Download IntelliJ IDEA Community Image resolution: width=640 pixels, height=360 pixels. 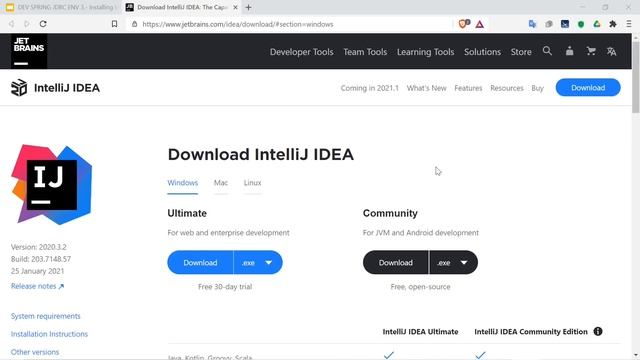(396, 262)
